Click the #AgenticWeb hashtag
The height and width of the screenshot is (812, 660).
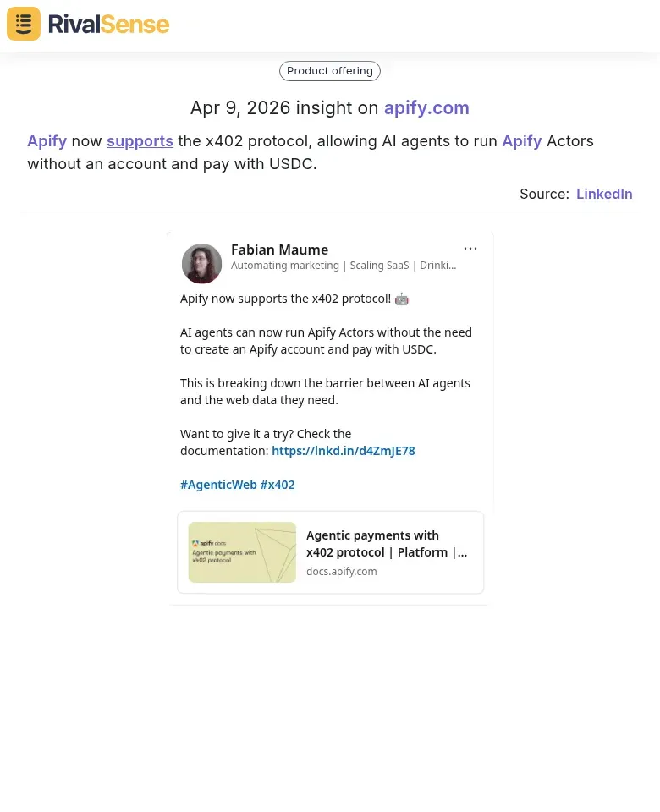tap(218, 484)
